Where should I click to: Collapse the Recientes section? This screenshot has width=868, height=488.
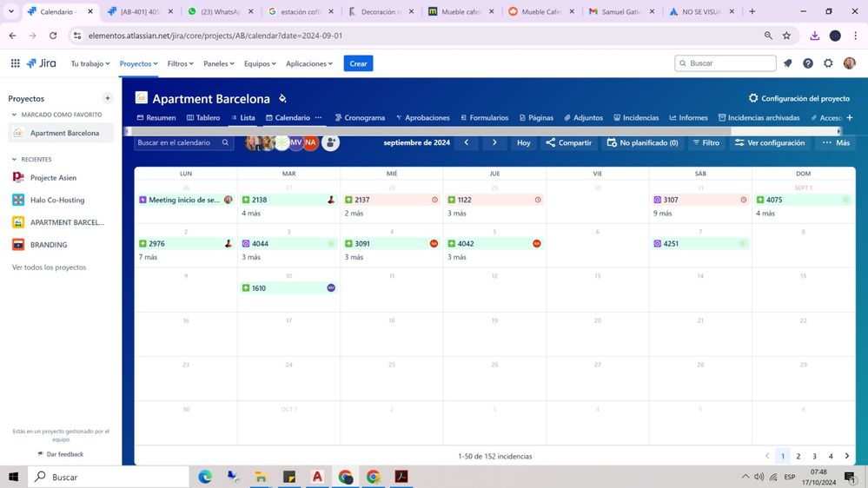[x=15, y=160]
